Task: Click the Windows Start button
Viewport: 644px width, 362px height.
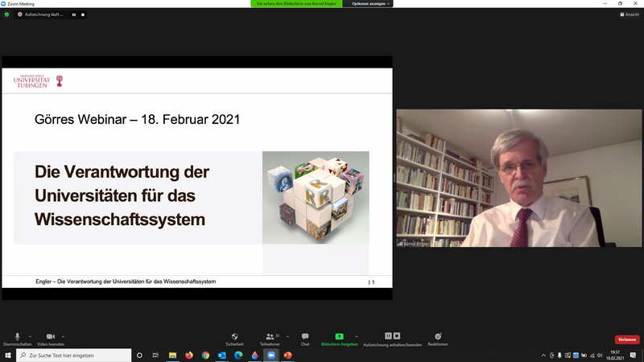Action: pos(7,355)
